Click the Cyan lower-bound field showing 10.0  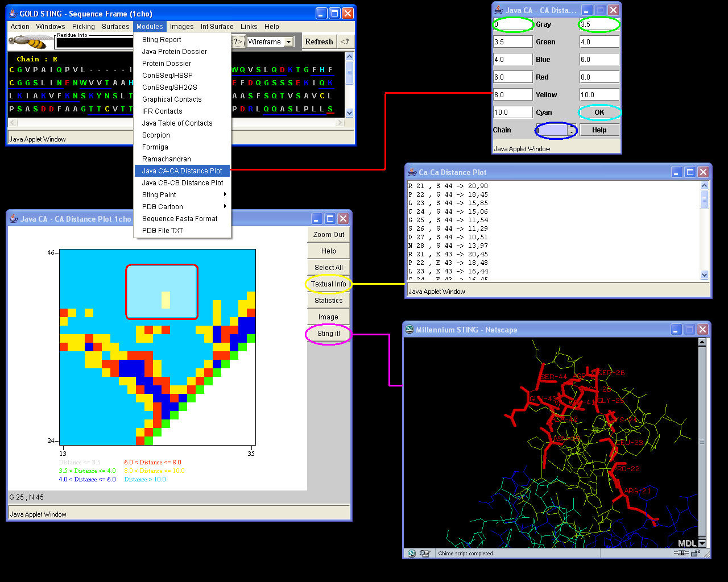513,112
